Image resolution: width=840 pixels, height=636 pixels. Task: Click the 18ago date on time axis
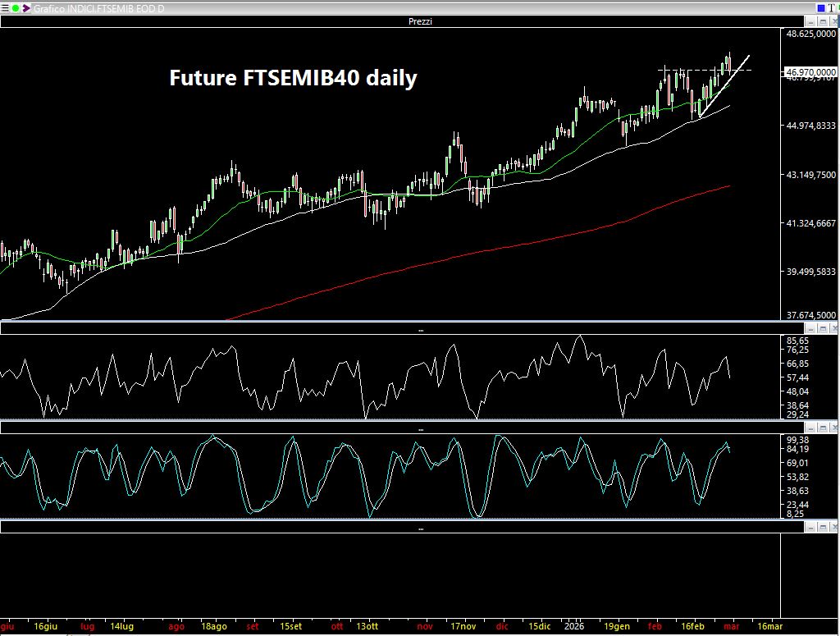point(214,626)
